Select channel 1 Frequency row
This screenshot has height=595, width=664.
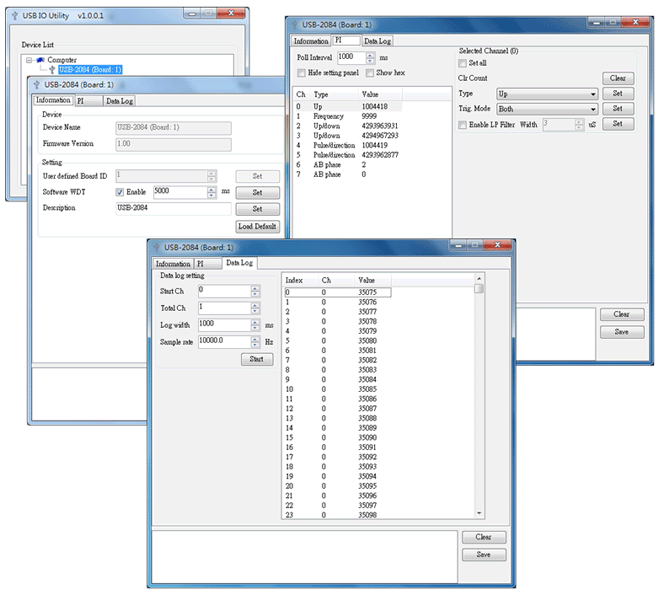348,116
